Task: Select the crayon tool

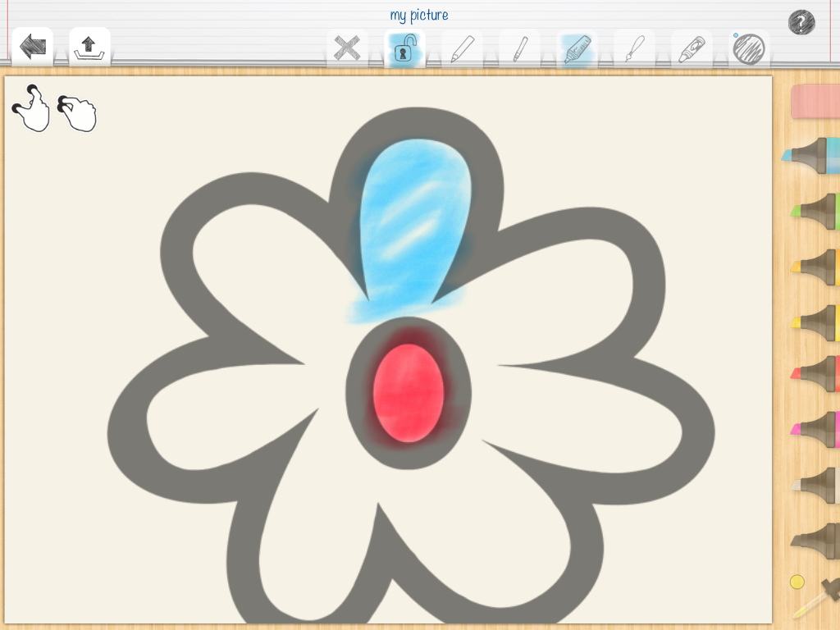Action: 691,49
